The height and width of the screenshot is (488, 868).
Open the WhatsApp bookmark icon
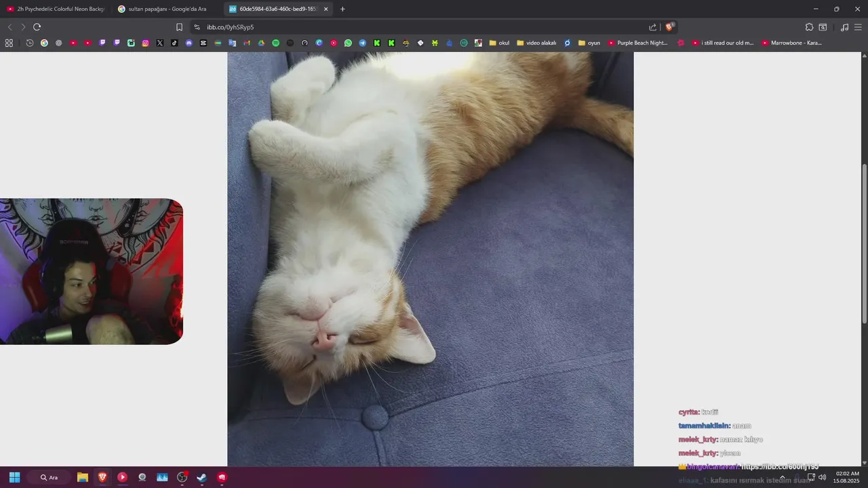(348, 43)
